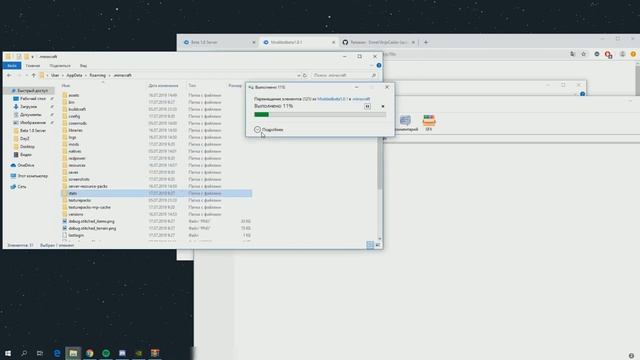Open 'Beta 1.8 Server' folder in sidebar

pos(33,131)
